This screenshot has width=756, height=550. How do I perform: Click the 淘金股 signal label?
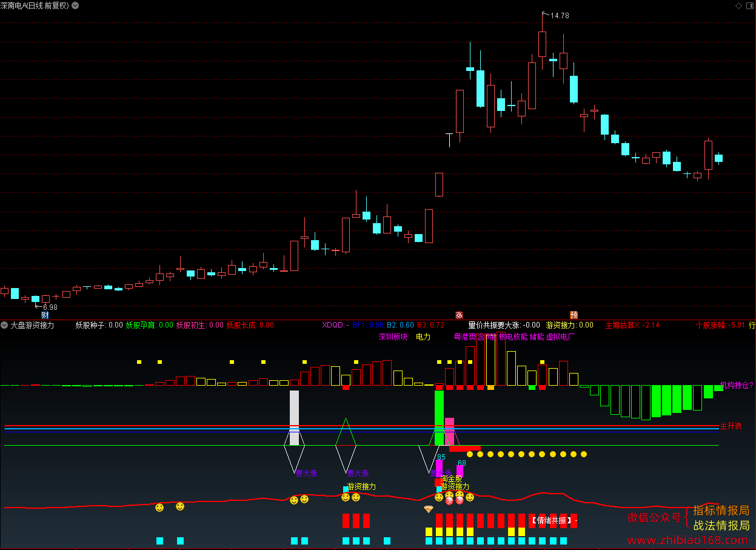coord(452,479)
